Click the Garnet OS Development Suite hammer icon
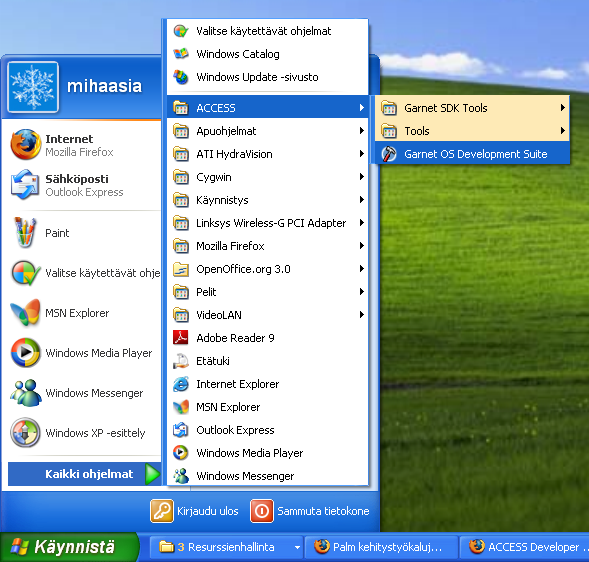 [389, 154]
